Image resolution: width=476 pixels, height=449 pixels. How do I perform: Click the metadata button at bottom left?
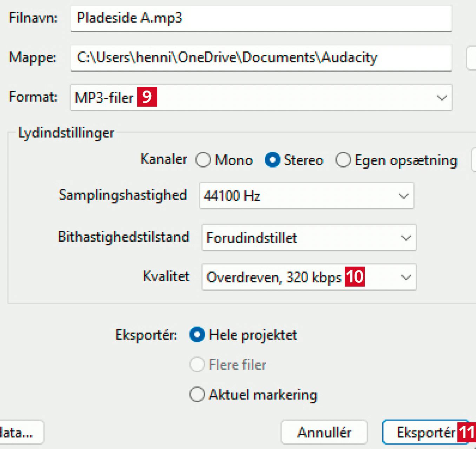point(20,432)
